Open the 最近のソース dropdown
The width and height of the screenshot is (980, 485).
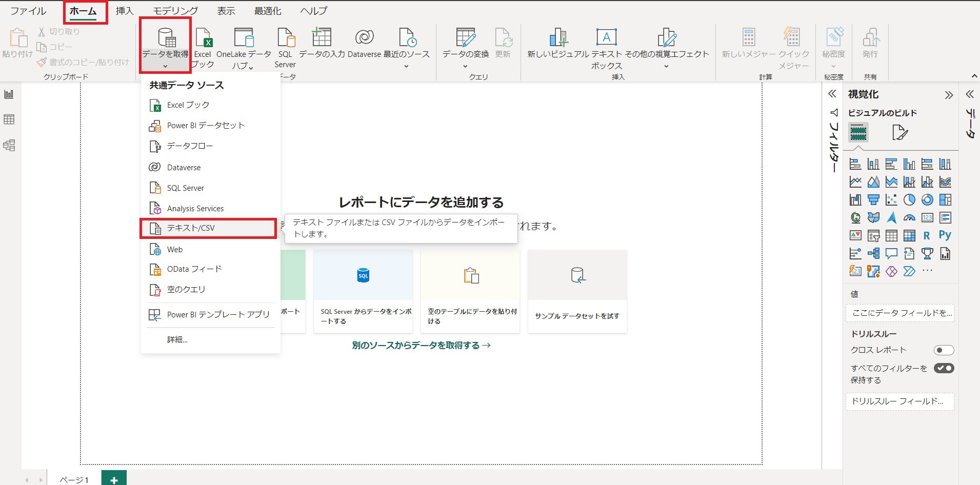click(x=407, y=48)
